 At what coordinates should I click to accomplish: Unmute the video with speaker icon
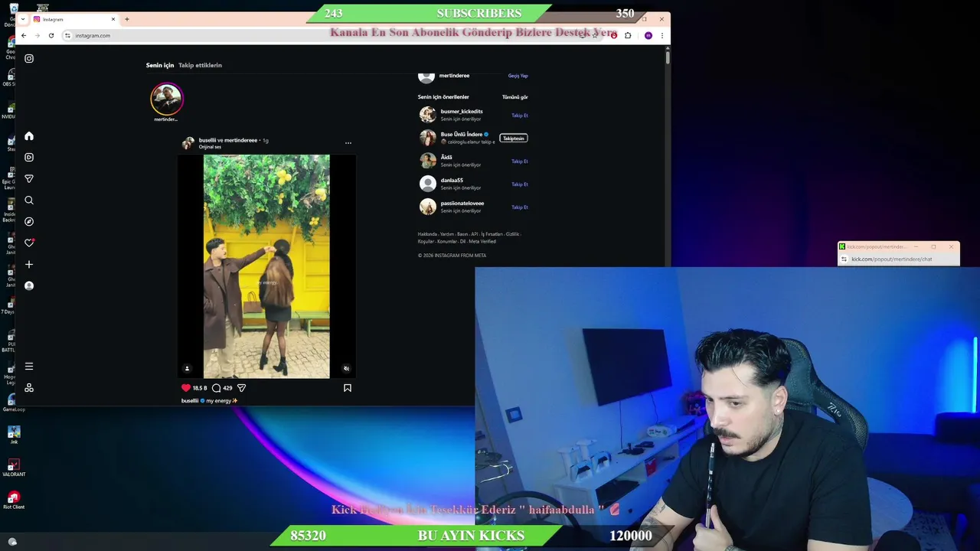click(x=346, y=368)
